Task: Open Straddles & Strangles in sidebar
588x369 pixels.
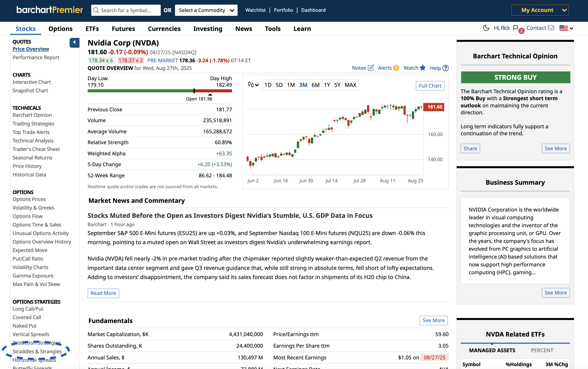Action: click(x=37, y=351)
